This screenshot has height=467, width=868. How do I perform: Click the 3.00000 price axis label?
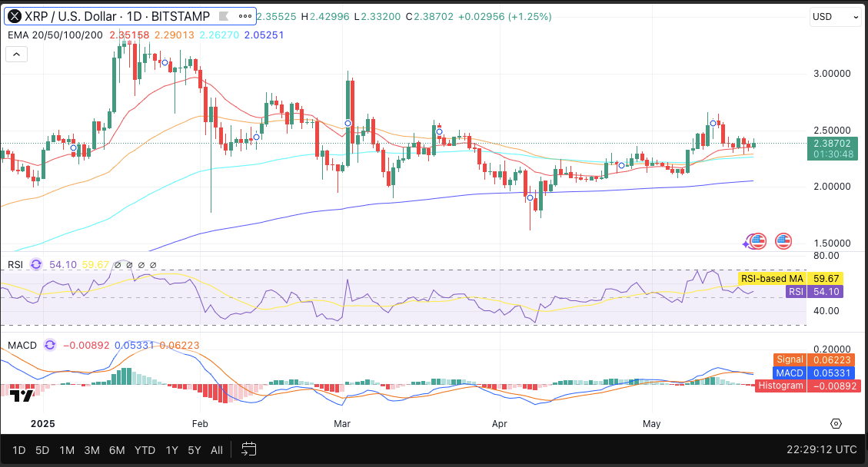(832, 74)
